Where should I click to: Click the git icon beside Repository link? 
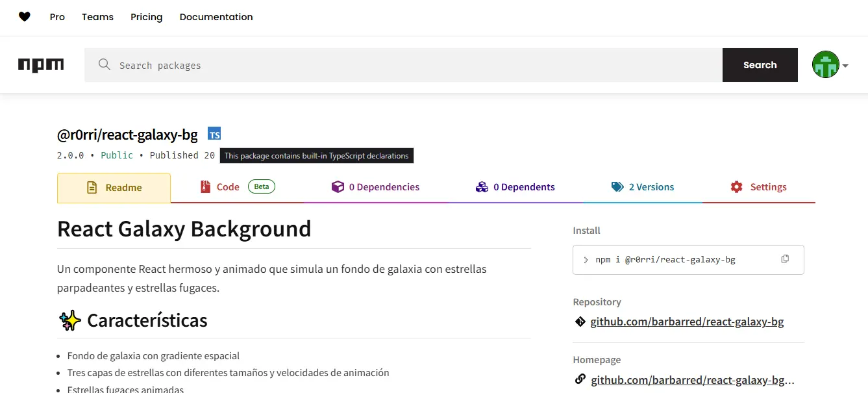(580, 322)
